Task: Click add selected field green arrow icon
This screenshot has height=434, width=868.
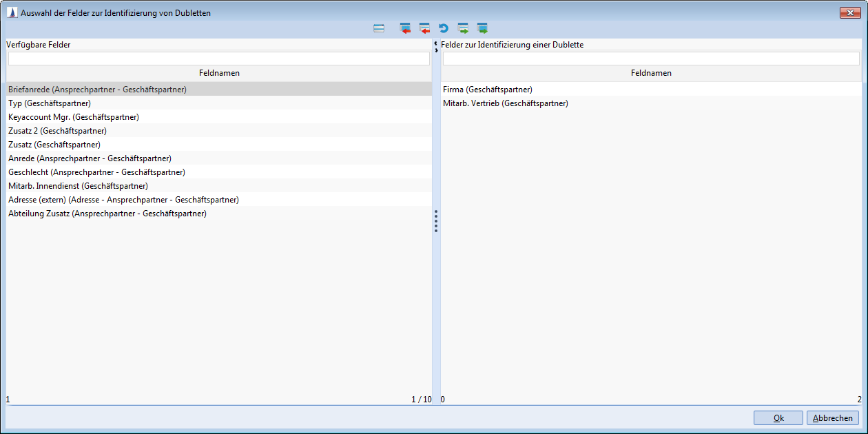Action: coord(463,28)
